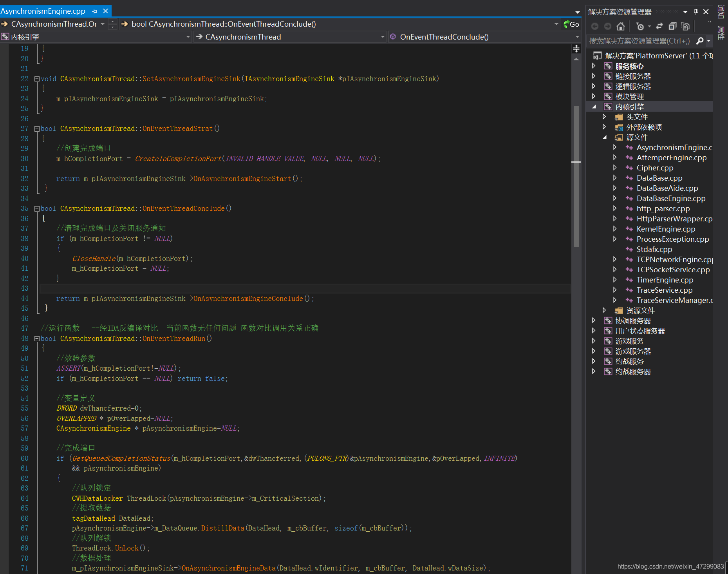Collapse SetAsynchronismEngineSink function outline toggle

pos(37,79)
